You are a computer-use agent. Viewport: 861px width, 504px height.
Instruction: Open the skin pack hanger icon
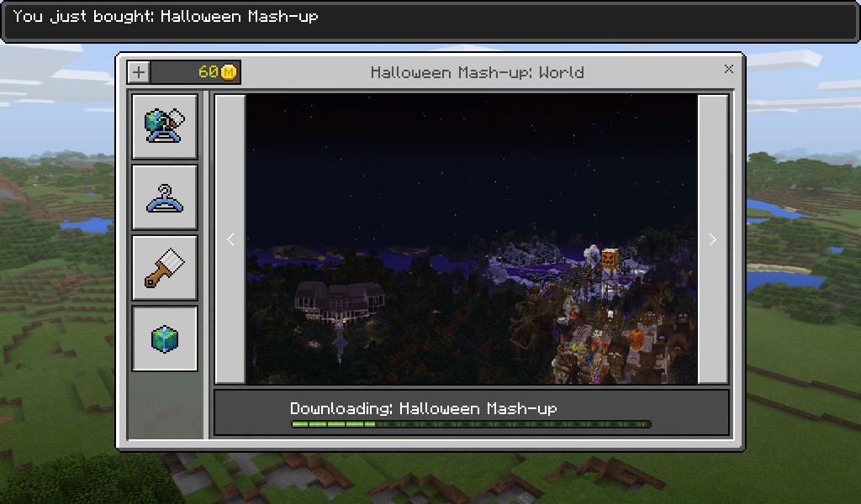click(x=165, y=197)
